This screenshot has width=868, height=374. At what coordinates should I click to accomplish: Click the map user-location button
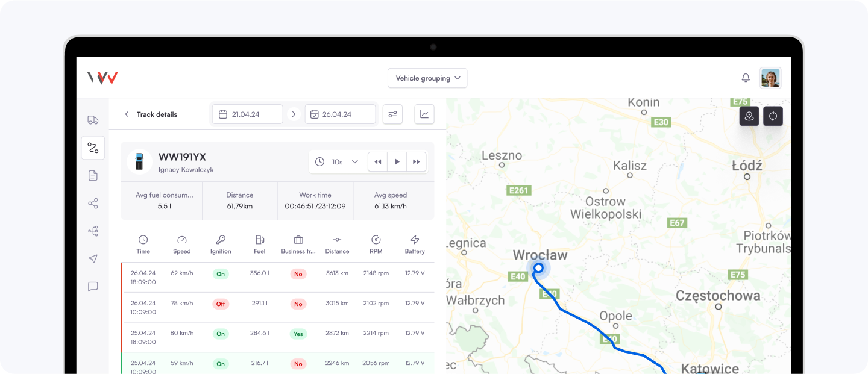[749, 116]
